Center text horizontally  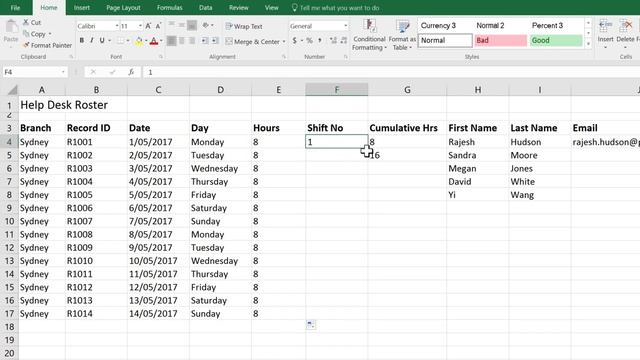point(182,40)
